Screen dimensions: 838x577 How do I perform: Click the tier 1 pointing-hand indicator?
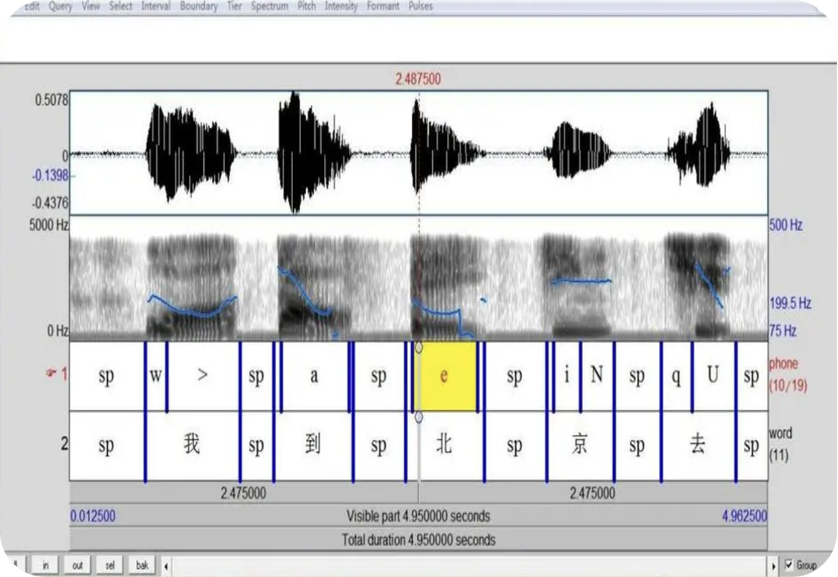click(52, 373)
